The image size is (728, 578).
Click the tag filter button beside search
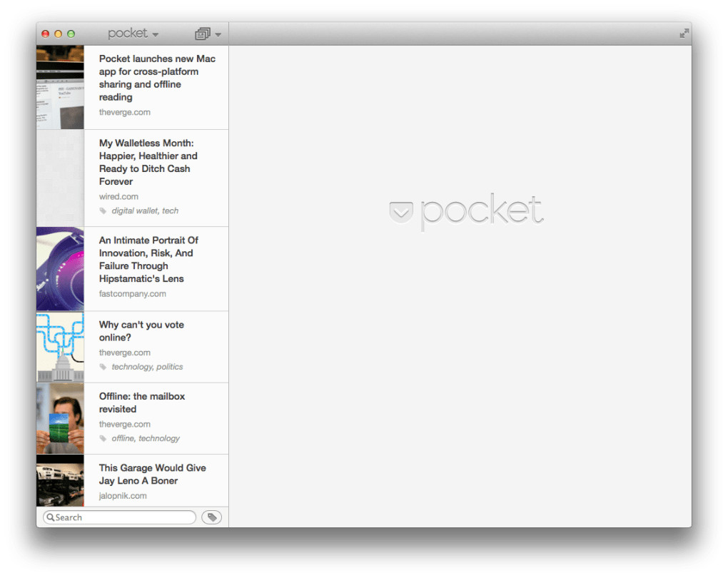(x=212, y=517)
